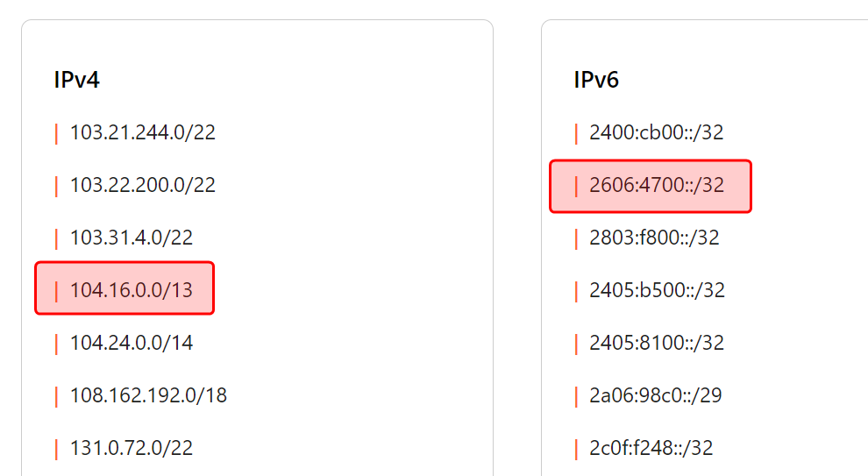Click the 2405:8100::/32 entry
This screenshot has width=868, height=476.
pyautogui.click(x=657, y=343)
